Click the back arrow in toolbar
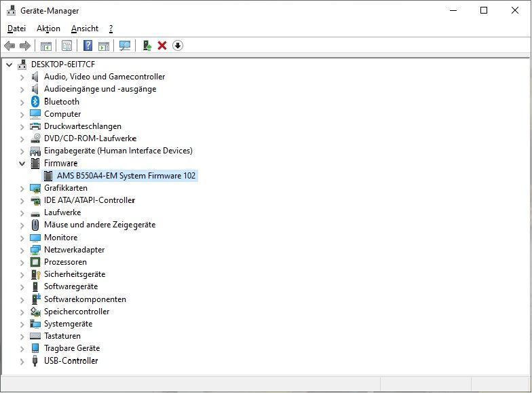Viewport: 532px width, 393px height. tap(9, 45)
